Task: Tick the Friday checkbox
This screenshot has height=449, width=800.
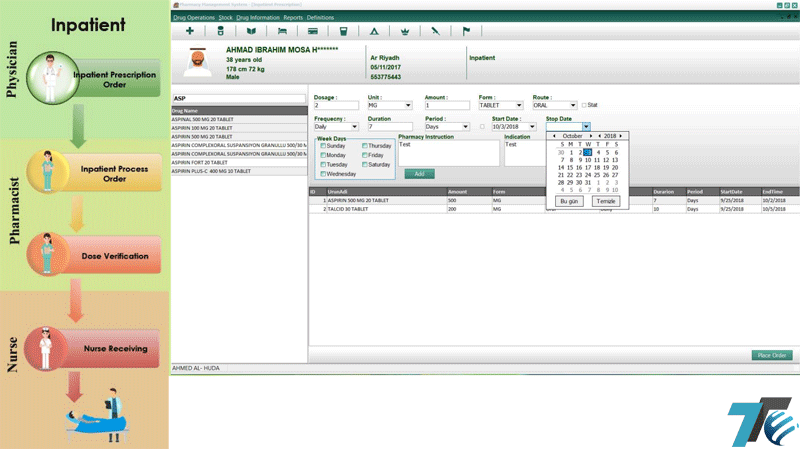Action: point(364,156)
